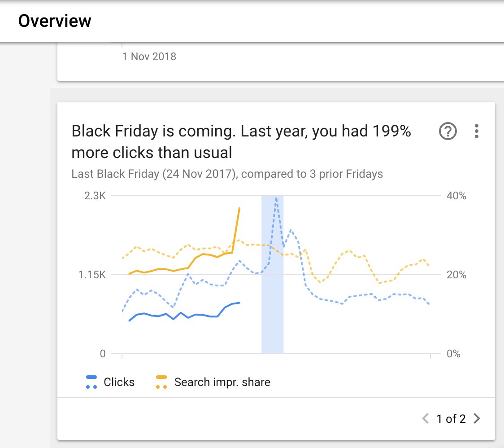Click the peak of dotted blue clicks line
Screen dimensions: 504x448
(x=276, y=199)
